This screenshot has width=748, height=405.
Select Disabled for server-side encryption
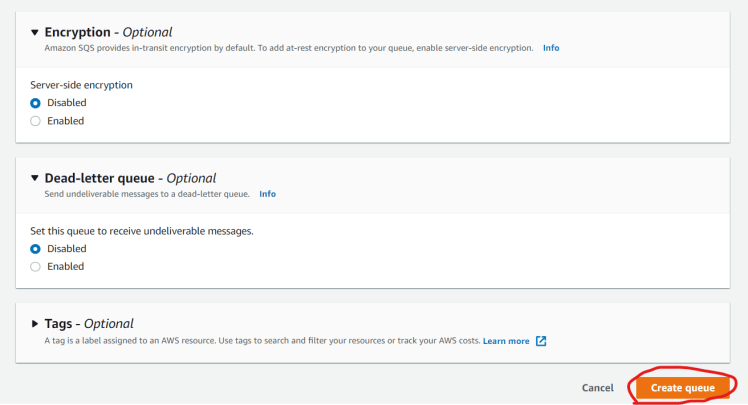click(x=35, y=103)
